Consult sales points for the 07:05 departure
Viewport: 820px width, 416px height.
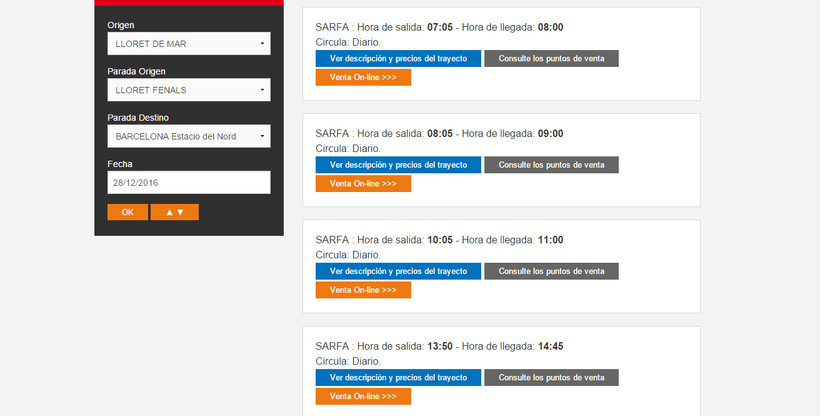coord(551,58)
